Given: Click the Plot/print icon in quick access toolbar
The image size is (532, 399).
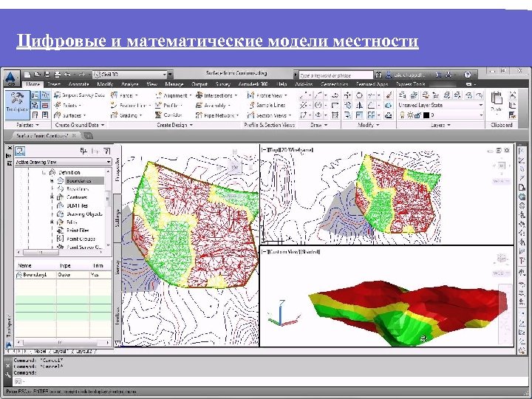Looking at the screenshot, I should click(58, 75).
